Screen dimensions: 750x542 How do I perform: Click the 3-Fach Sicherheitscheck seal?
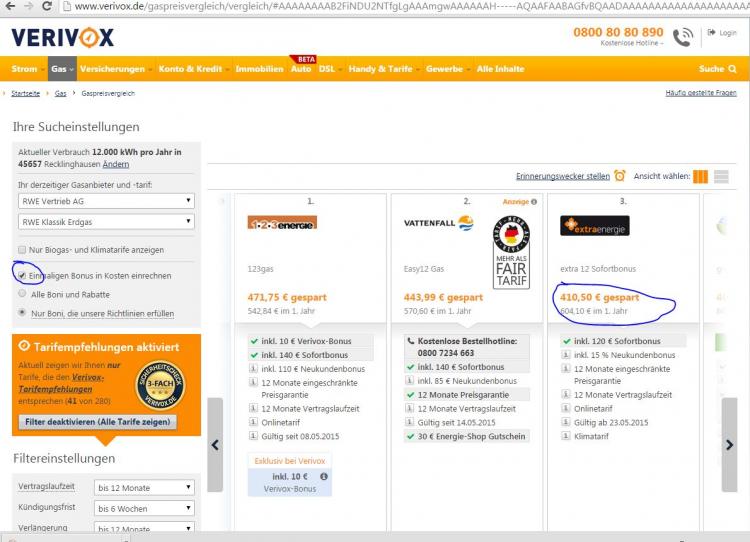[160, 385]
